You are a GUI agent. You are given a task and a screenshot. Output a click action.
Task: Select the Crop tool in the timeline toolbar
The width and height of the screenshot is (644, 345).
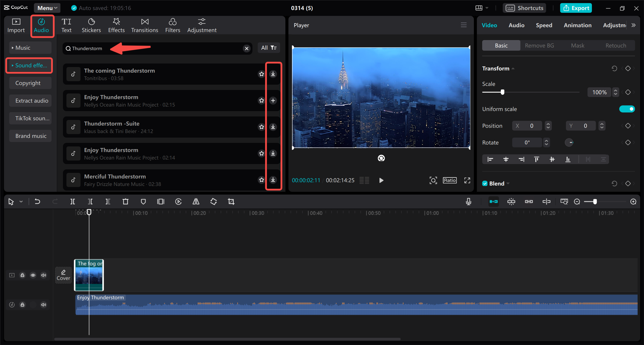point(231,201)
